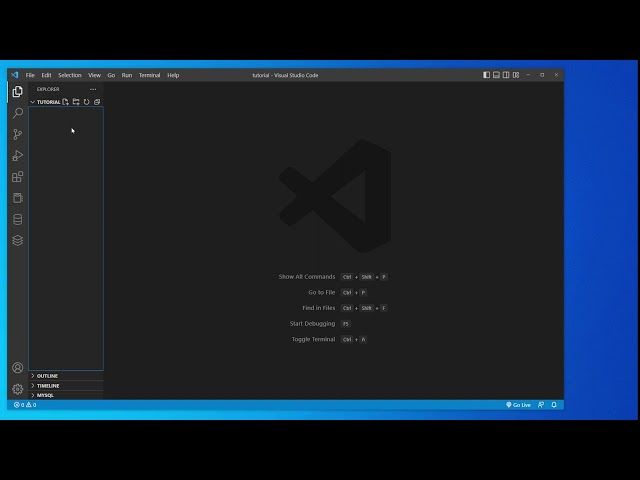The image size is (640, 480).
Task: Toggle the secondary side bar layout icon
Action: point(506,75)
